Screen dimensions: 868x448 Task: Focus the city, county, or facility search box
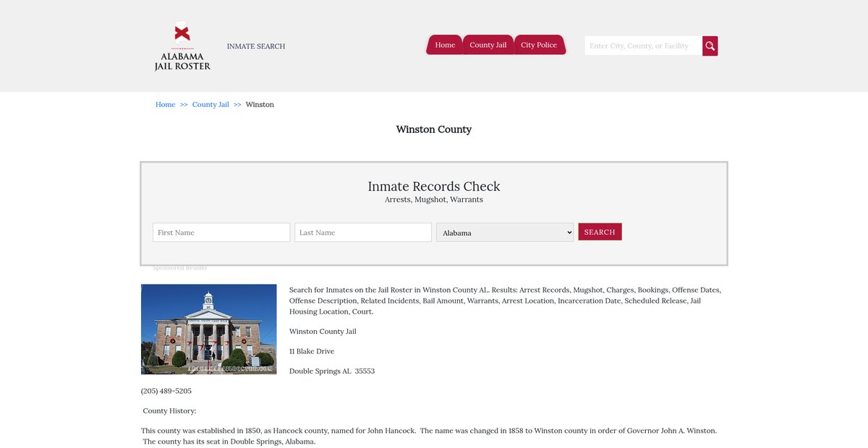coord(643,46)
